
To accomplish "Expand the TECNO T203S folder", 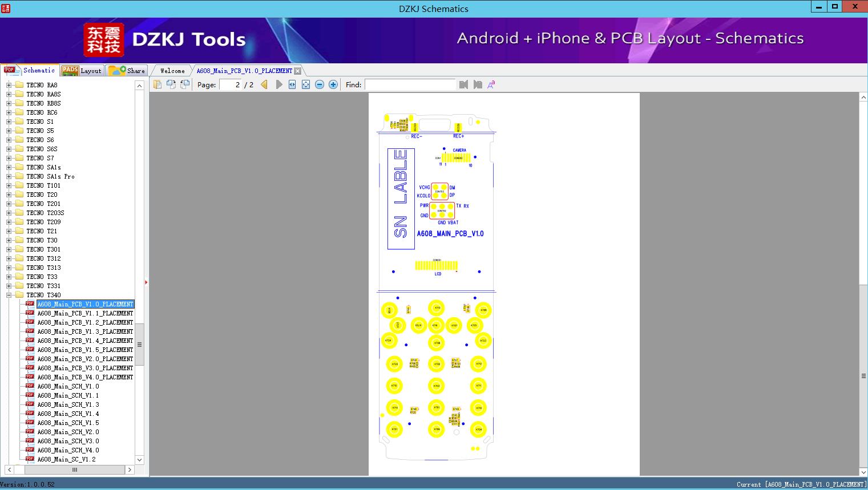I will [9, 213].
